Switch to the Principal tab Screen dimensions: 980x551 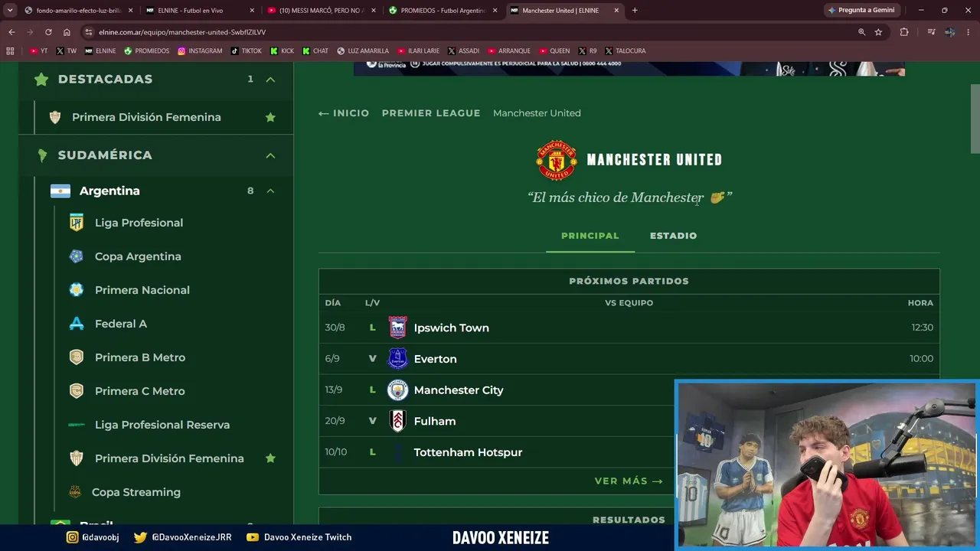tap(590, 236)
